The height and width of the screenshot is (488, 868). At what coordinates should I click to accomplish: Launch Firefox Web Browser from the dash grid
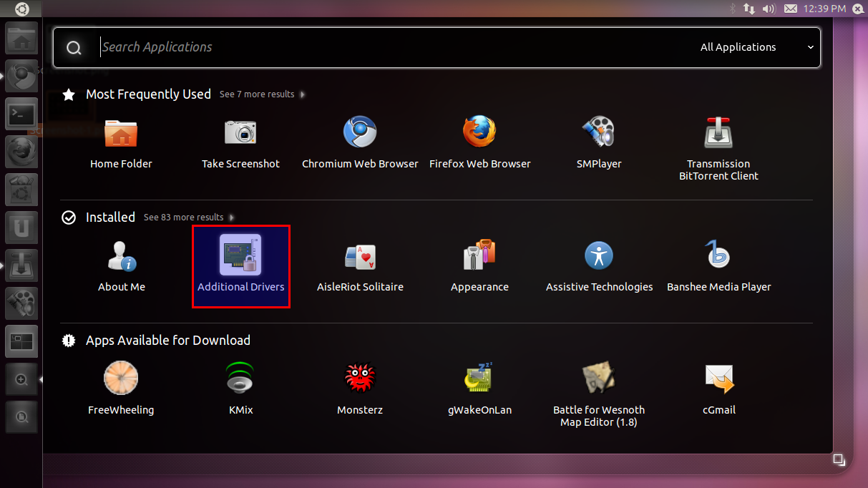pyautogui.click(x=479, y=143)
